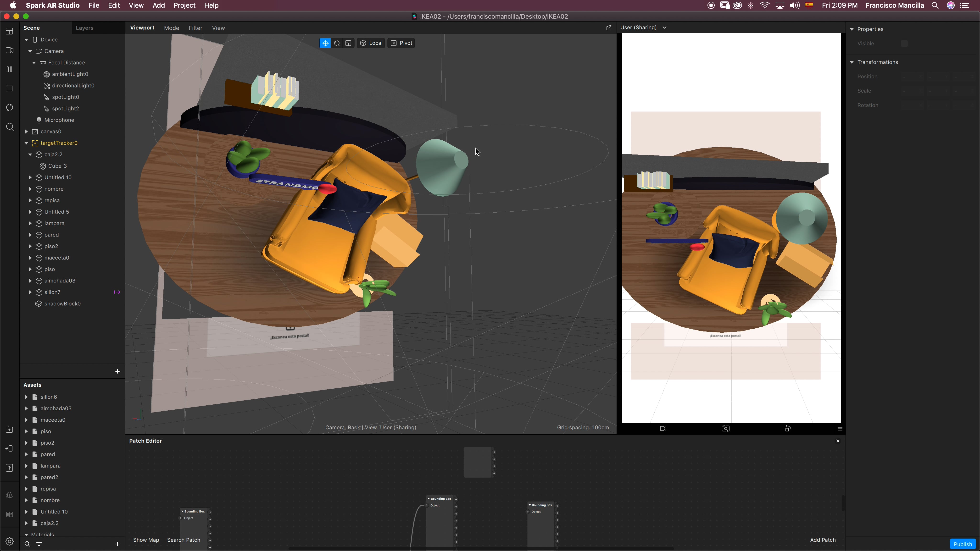Screen dimensions: 980x551
Task: Expand the lampara folder in Assets
Action: click(x=26, y=466)
